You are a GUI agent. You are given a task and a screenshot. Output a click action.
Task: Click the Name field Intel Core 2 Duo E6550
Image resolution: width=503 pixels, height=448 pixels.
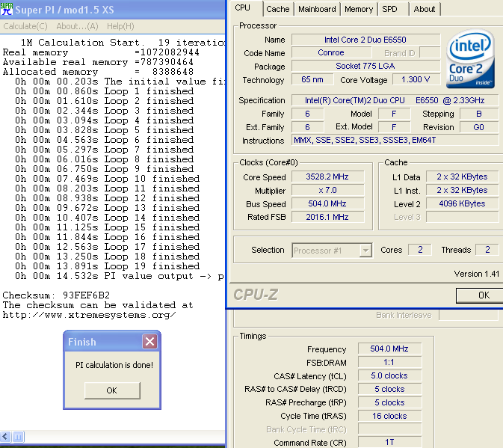point(365,40)
